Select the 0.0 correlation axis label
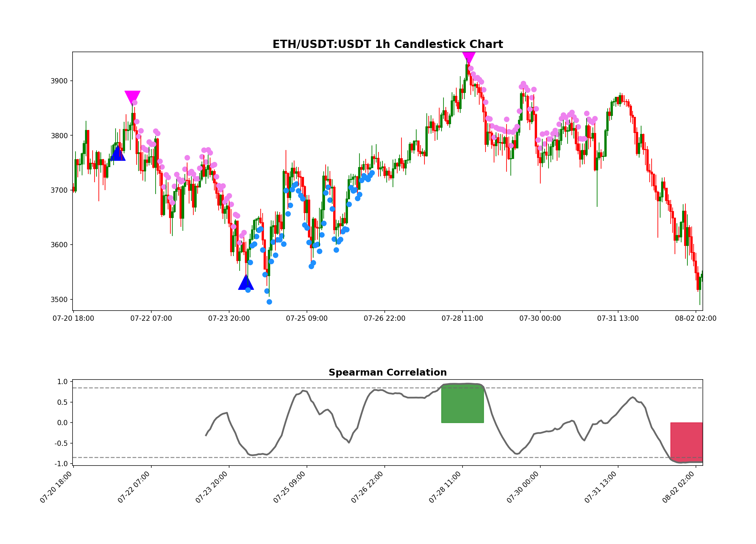The image size is (756, 544). pos(63,423)
